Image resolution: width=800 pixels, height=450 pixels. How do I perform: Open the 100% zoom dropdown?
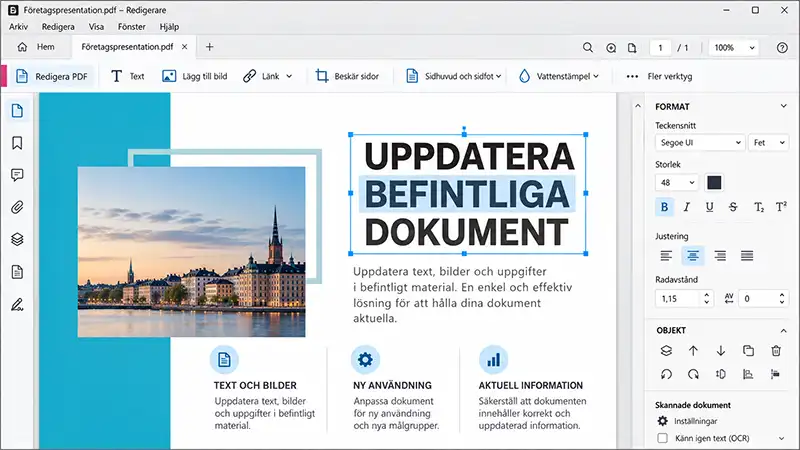tap(734, 47)
